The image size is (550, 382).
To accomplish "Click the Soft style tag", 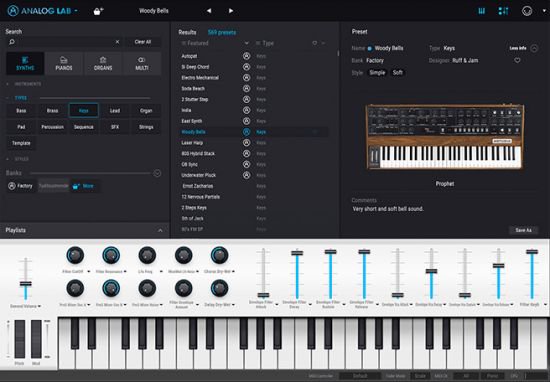I will pyautogui.click(x=397, y=73).
